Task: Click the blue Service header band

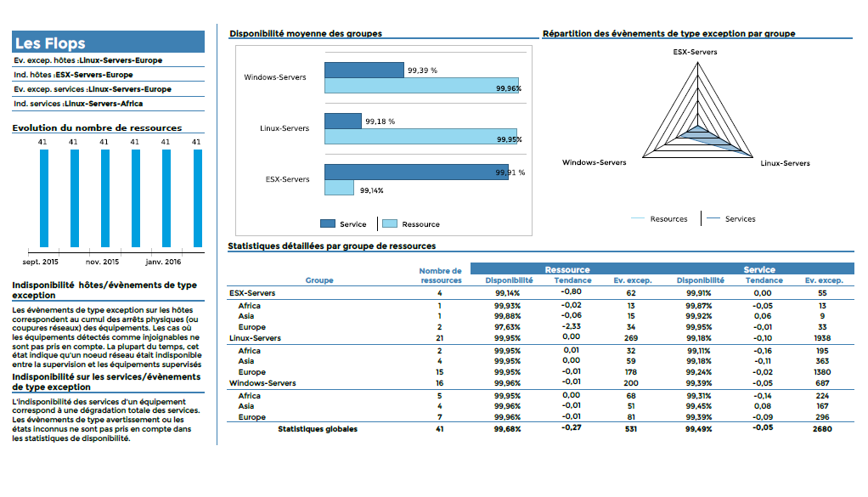Action: [758, 269]
